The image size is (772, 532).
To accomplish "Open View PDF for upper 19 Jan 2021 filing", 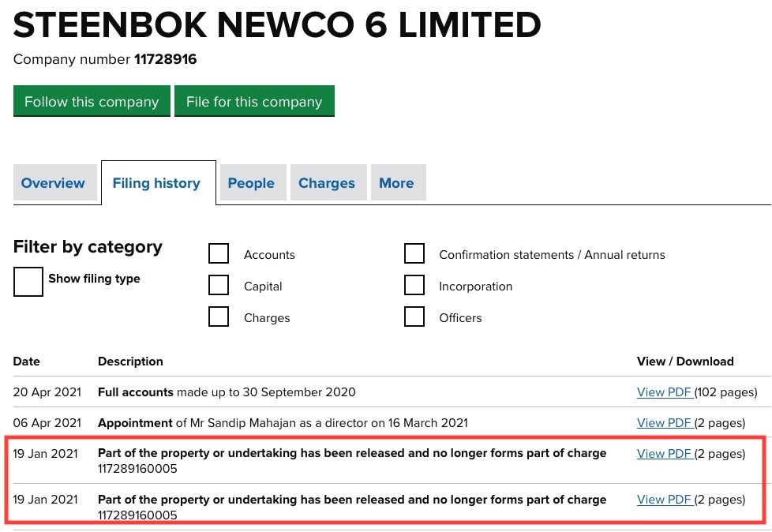I will [x=664, y=454].
